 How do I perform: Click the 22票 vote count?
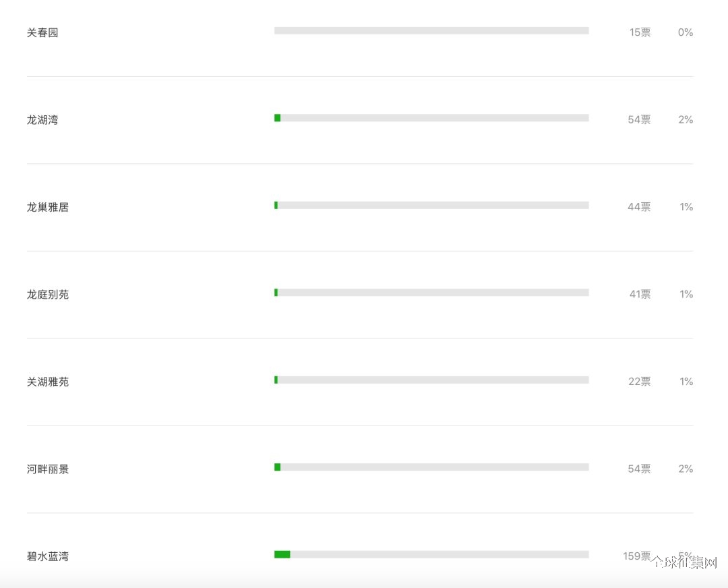[x=639, y=382]
